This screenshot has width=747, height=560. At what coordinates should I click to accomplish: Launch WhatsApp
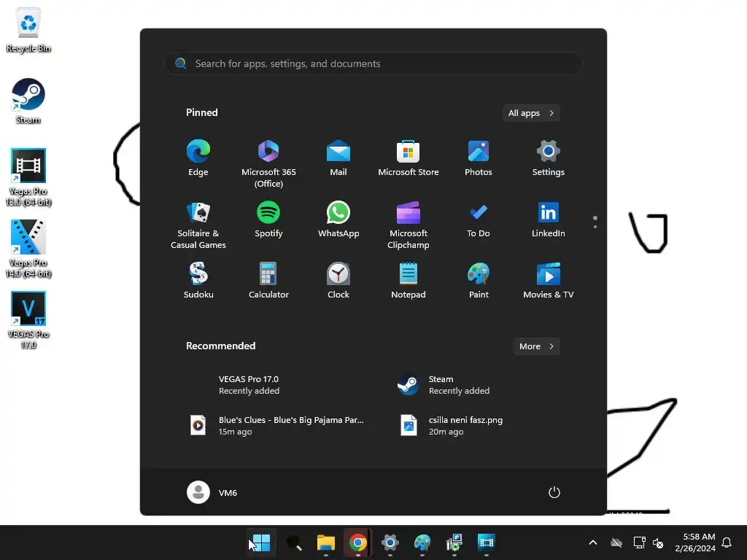(x=338, y=219)
